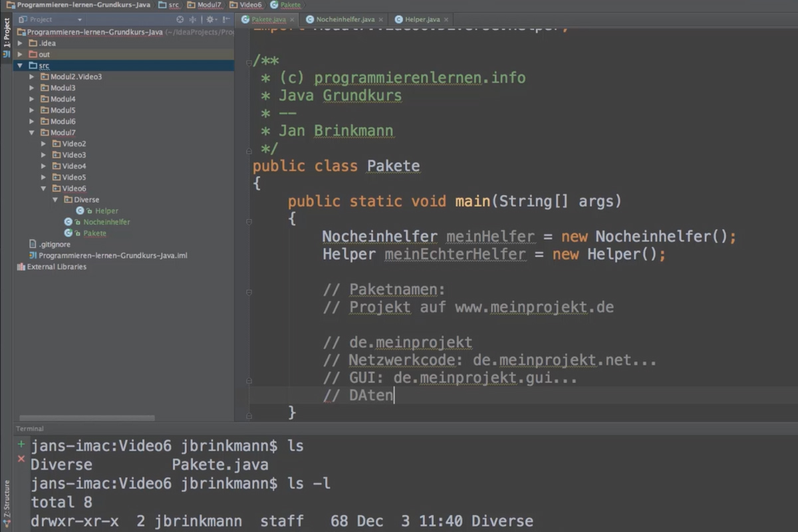Switch to the Helper.java tab
The image size is (798, 532).
[420, 19]
